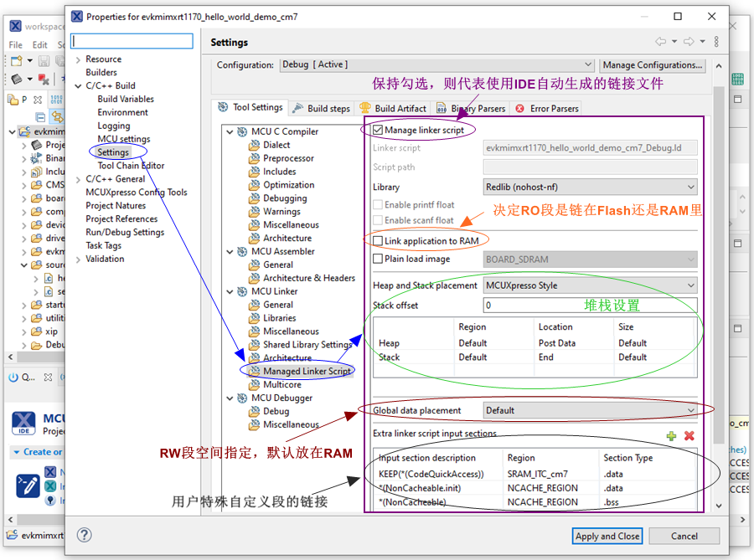Click the new project wizard icon in Quickstart

[x=28, y=486]
